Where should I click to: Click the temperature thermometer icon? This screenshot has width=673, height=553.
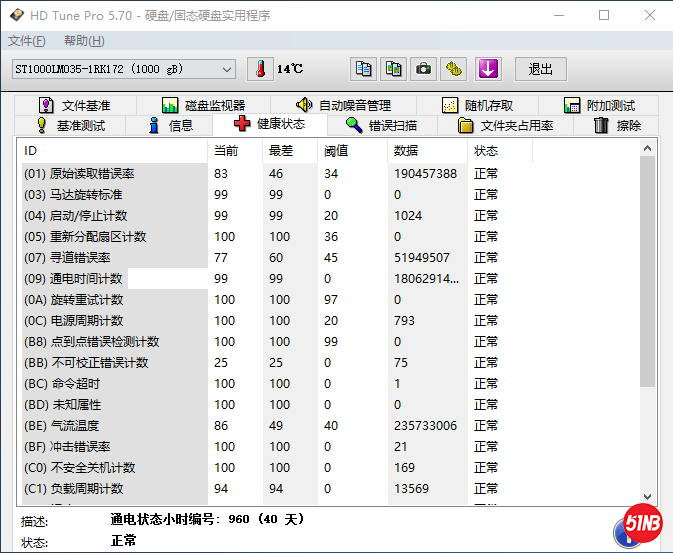click(x=260, y=69)
